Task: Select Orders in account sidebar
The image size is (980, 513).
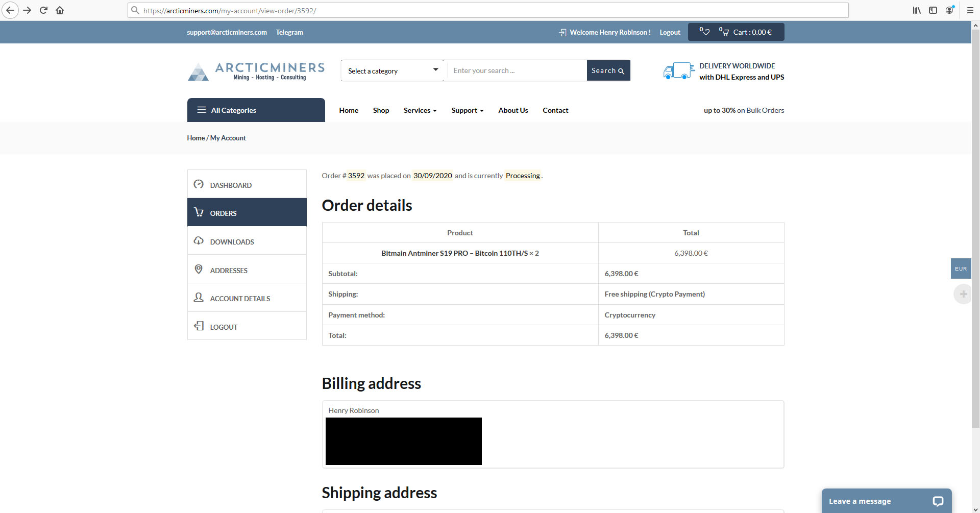Action: coord(247,212)
